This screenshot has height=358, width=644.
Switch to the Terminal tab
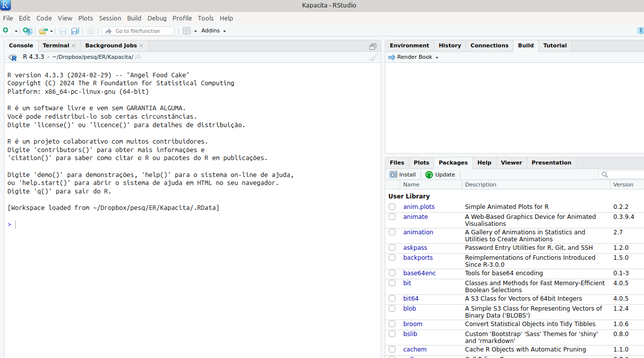click(56, 45)
